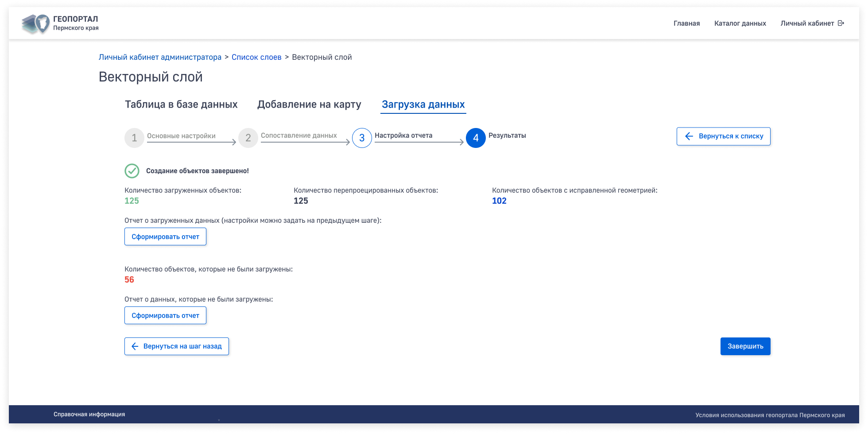Click step 2 circle Сопоставление данных
Image resolution: width=868 pixels, height=434 pixels.
point(248,138)
